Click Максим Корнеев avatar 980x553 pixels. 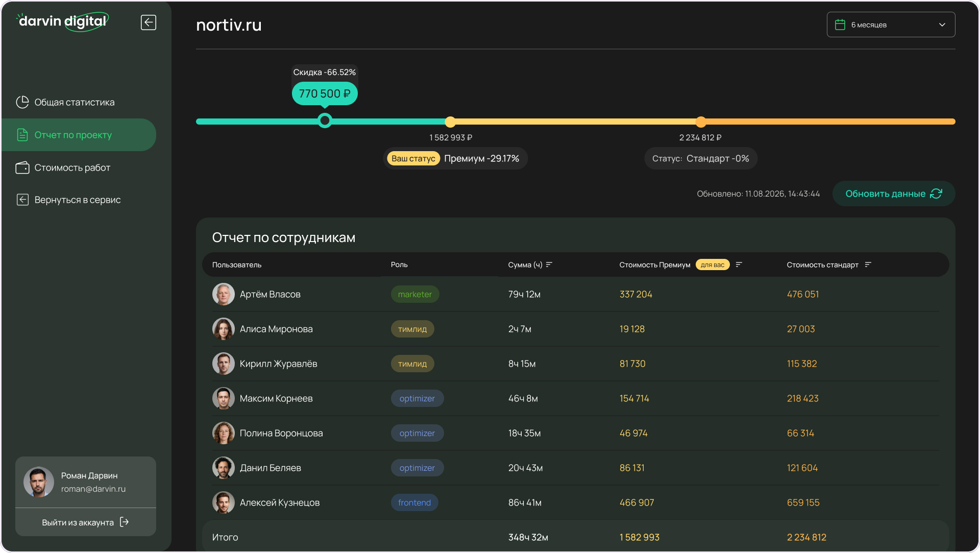[x=224, y=398]
